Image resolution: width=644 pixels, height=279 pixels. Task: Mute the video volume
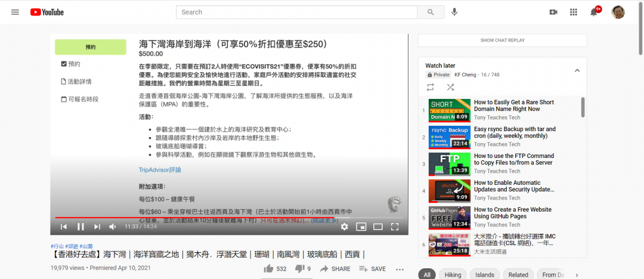tap(112, 227)
